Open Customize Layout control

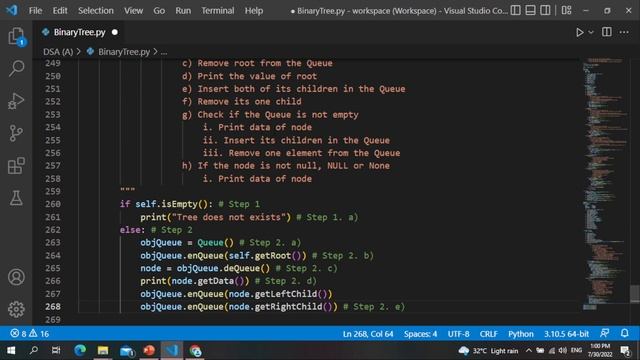point(567,10)
